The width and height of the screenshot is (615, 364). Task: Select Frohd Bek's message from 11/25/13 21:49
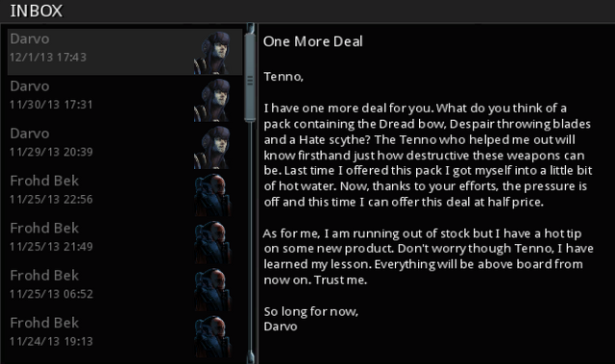point(125,242)
